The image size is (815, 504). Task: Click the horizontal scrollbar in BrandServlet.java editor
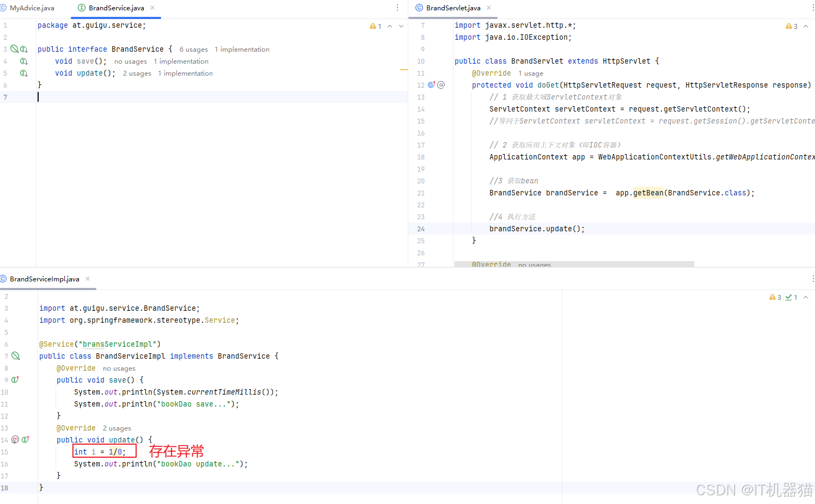pyautogui.click(x=574, y=264)
